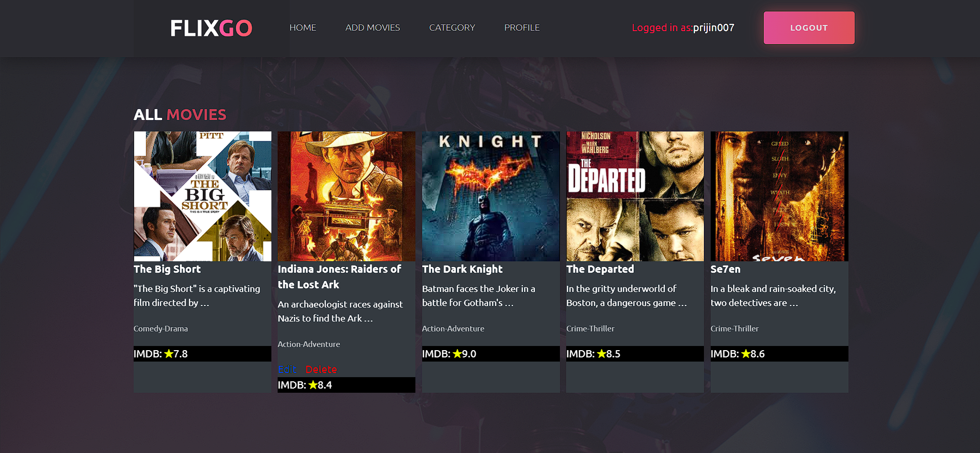
Task: Select the Indiana Jones poster image
Action: 346,196
